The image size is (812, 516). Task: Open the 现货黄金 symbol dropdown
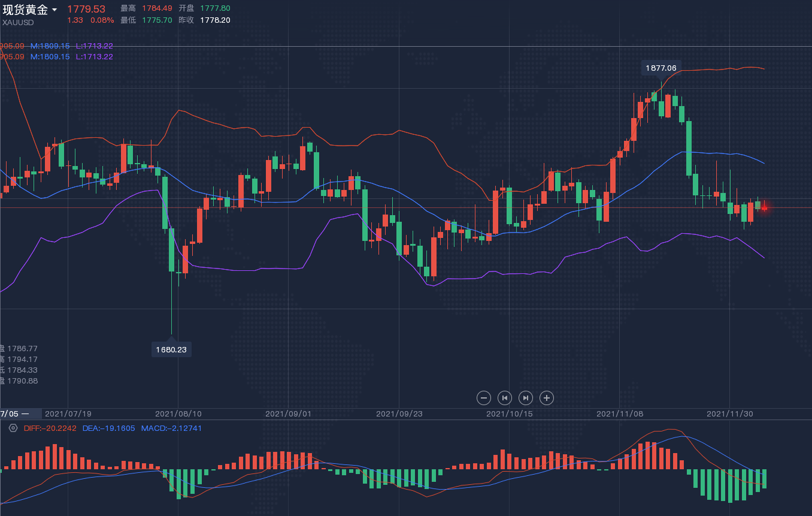click(54, 10)
